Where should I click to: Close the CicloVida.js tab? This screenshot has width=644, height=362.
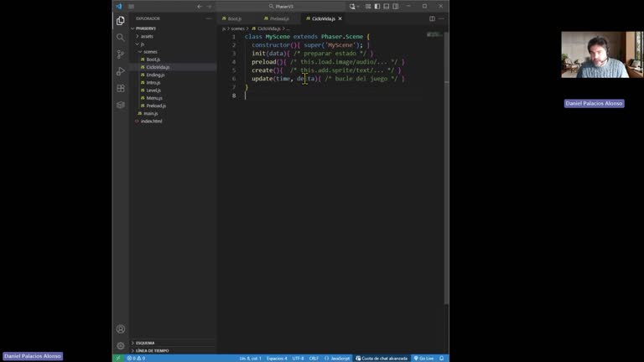(x=340, y=18)
